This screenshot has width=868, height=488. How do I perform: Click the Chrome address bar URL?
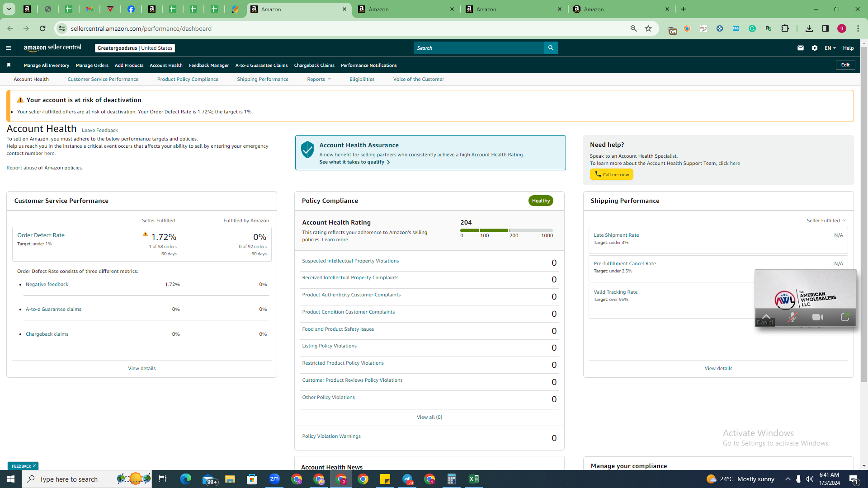coord(141,28)
